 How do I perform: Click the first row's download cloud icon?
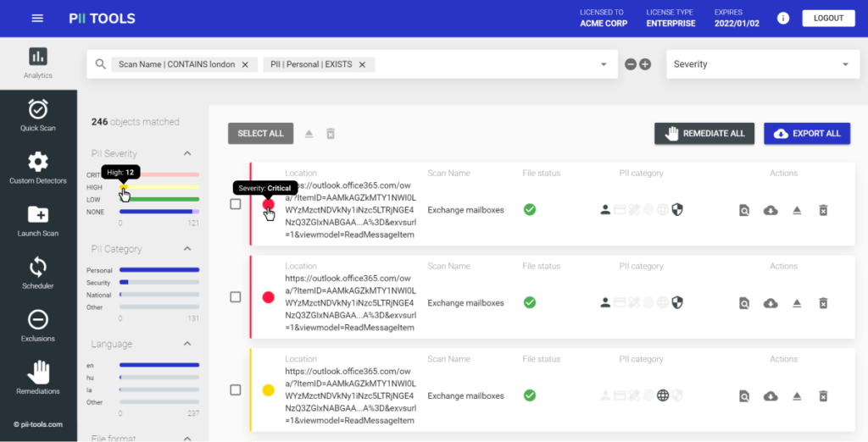[771, 210]
